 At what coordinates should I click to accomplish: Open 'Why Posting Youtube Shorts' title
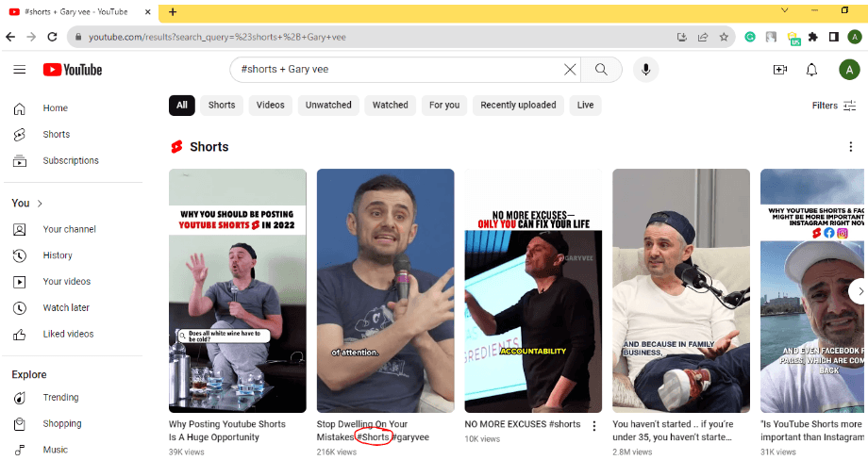click(x=227, y=431)
